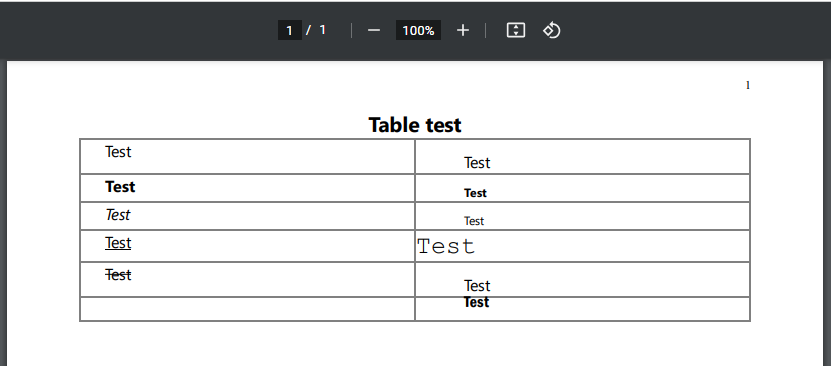This screenshot has width=831, height=366.
Task: Click the zoom in plus icon
Action: (x=463, y=30)
